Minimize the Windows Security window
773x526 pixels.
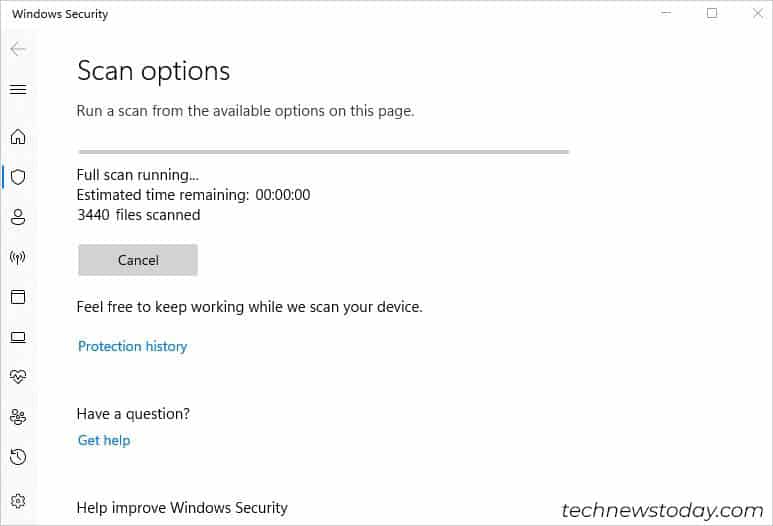[666, 13]
